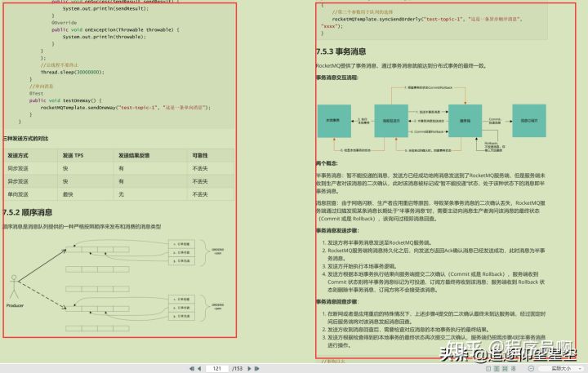
Task: Click the heading 7.5.2 顺序消息
Action: pos(27,212)
